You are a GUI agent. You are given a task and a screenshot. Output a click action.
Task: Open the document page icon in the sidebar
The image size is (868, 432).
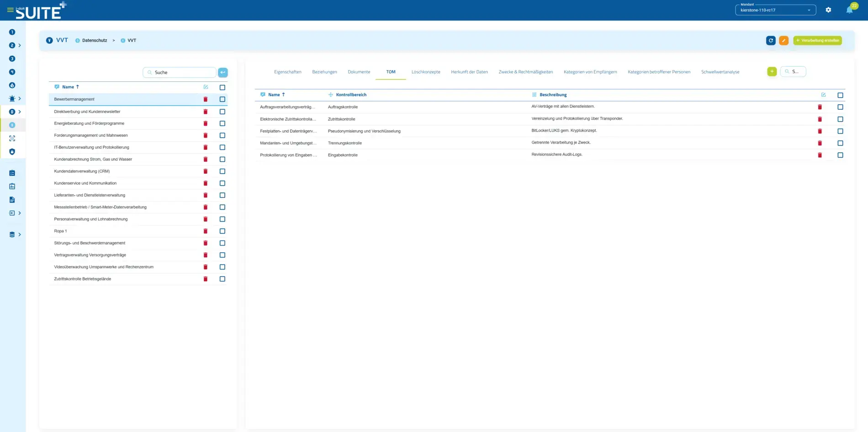pos(12,200)
